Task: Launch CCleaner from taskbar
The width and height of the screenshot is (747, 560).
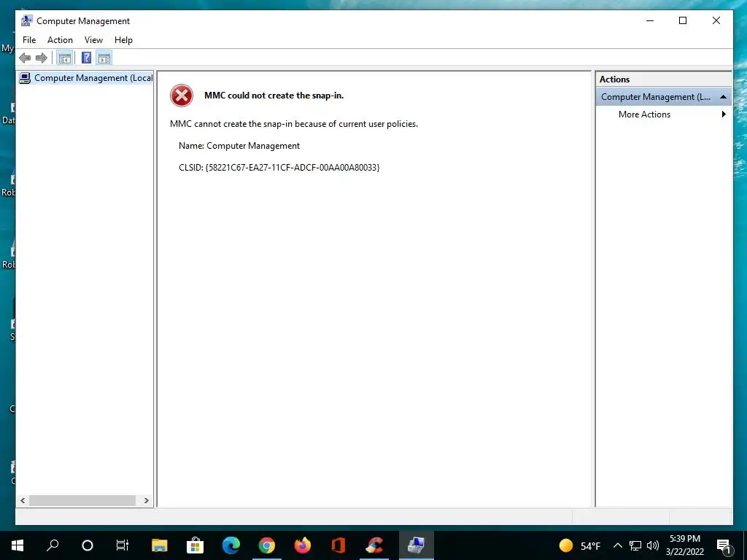Action: coord(374,545)
